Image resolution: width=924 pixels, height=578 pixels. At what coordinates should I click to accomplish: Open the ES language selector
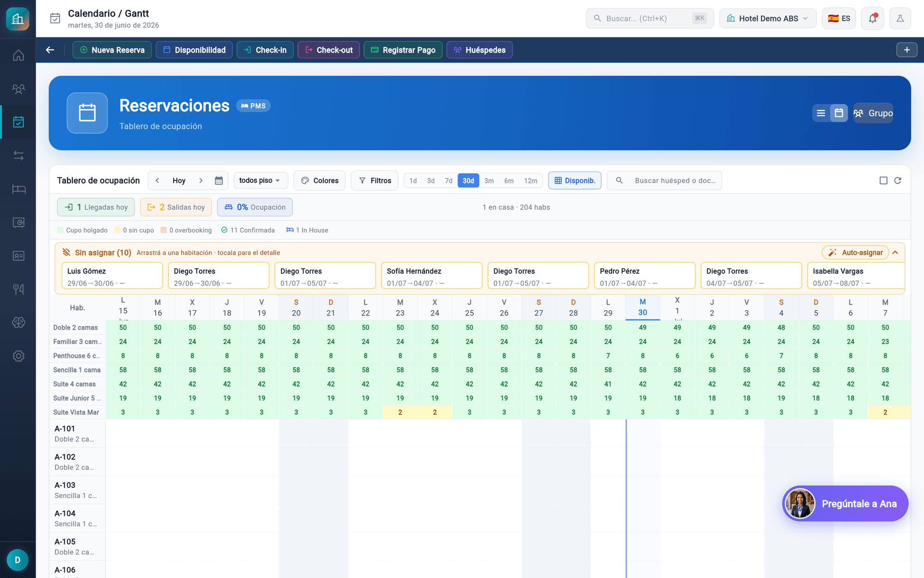pyautogui.click(x=839, y=18)
